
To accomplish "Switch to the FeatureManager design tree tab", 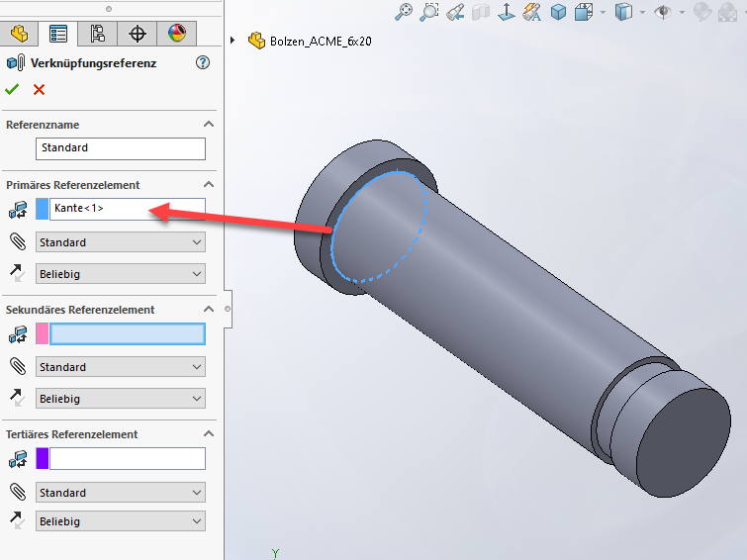I will point(19,33).
